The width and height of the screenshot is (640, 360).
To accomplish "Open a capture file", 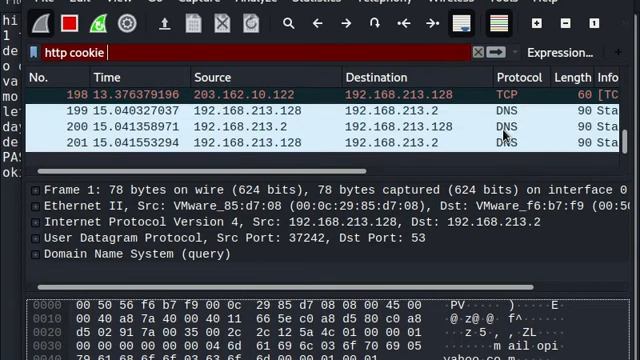I will coord(164,24).
